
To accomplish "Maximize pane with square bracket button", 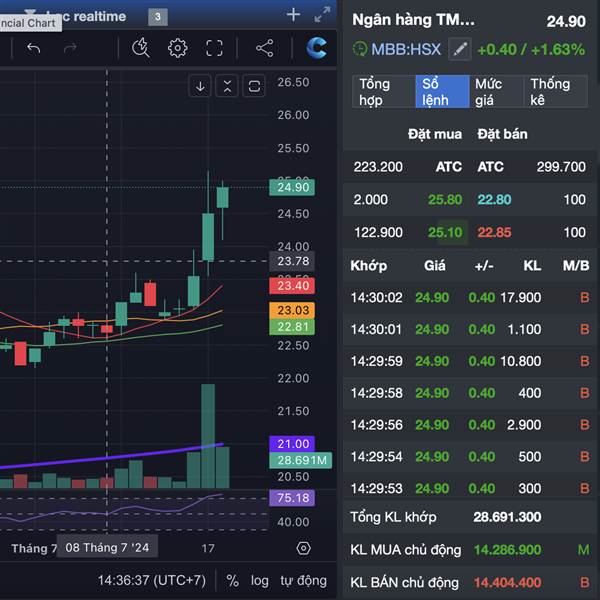I will point(254,86).
